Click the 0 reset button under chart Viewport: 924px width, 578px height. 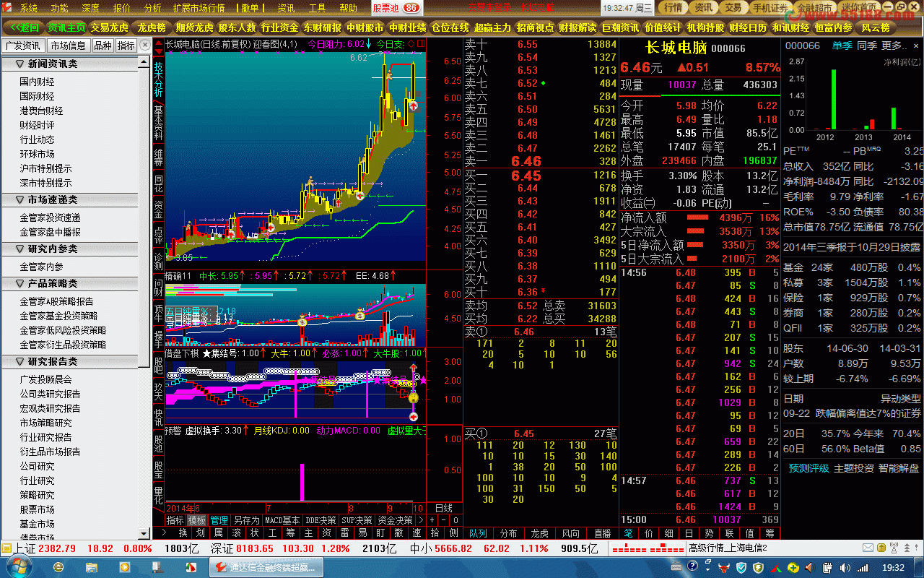(456, 520)
